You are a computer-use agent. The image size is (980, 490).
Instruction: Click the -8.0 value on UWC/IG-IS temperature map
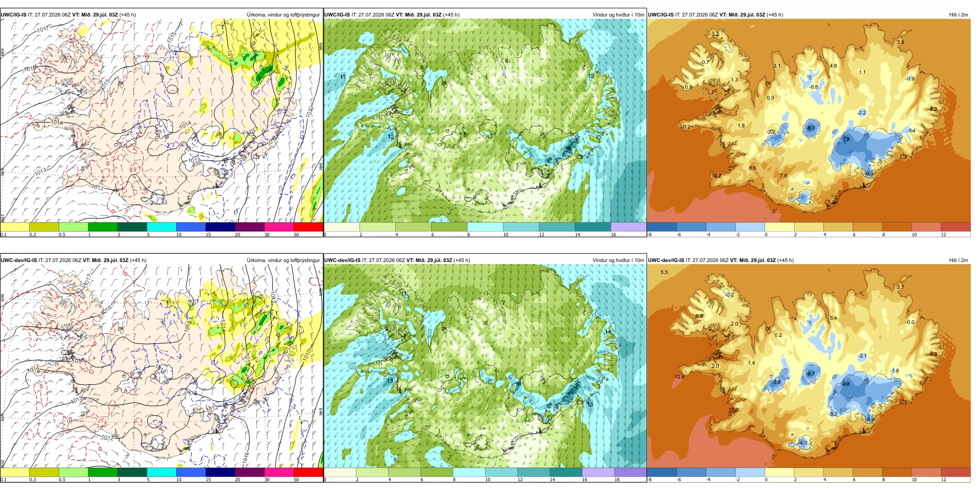pos(811,127)
